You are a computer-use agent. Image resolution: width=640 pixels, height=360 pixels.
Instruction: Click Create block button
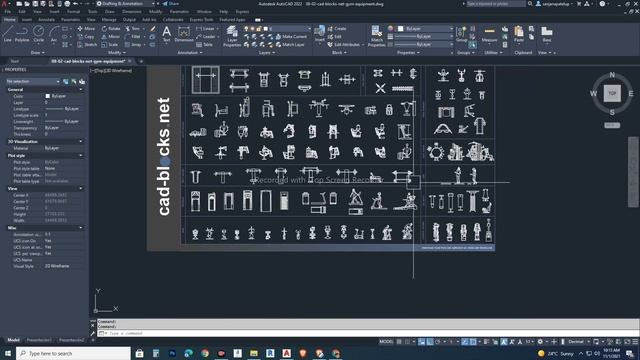coord(337,29)
